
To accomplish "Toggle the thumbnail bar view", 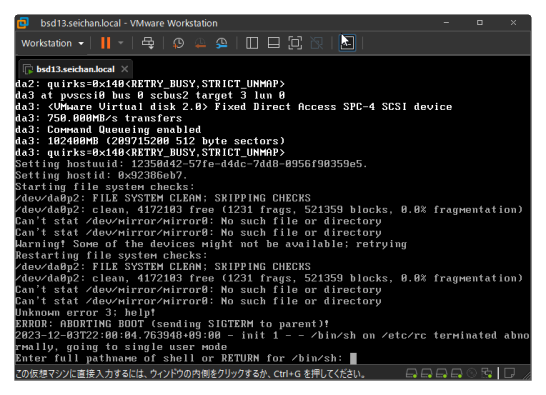I will (273, 43).
